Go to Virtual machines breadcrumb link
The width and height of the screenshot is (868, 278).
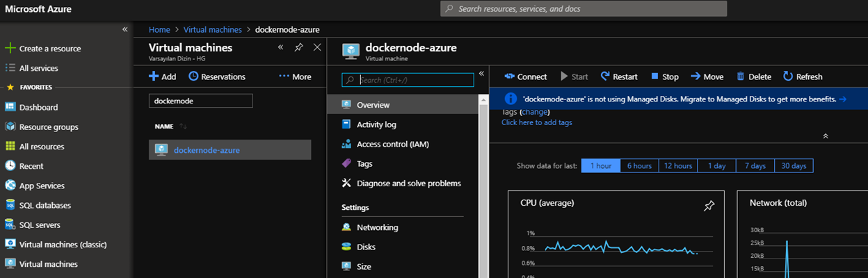pos(213,30)
